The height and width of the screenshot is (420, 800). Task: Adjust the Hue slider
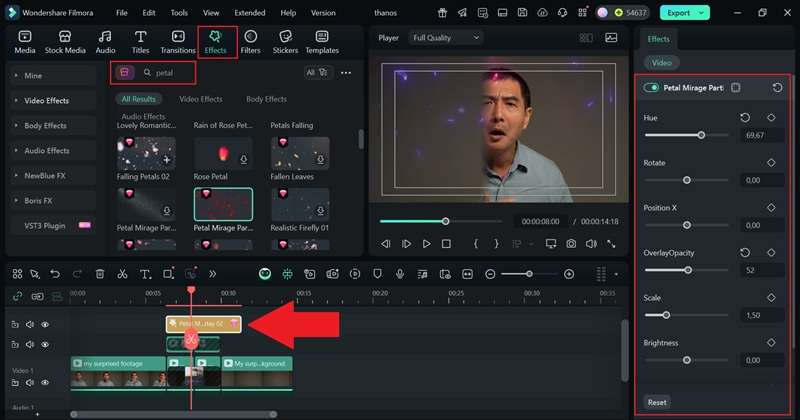(686, 135)
